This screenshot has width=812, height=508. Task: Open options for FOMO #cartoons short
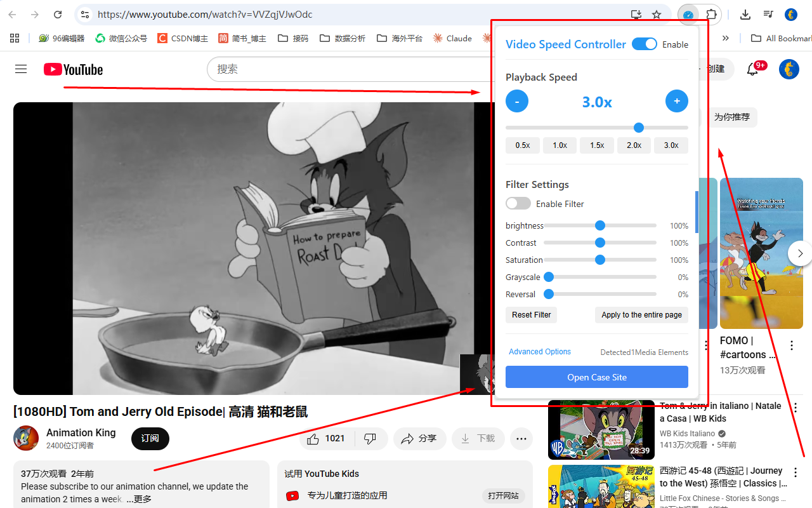click(x=792, y=346)
